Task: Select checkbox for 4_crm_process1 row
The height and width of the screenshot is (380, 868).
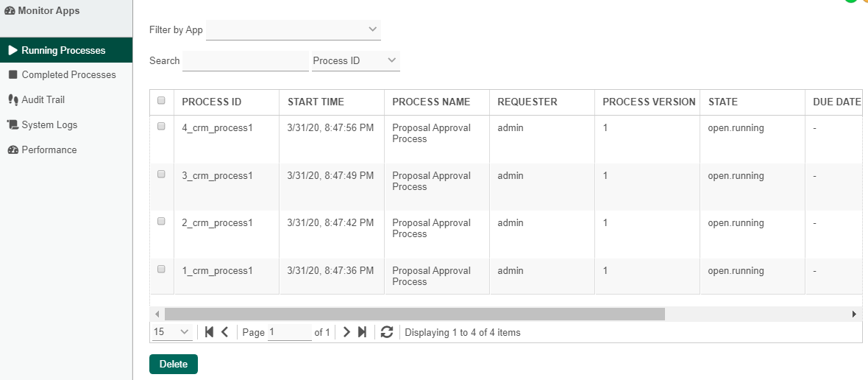Action: pos(161,127)
